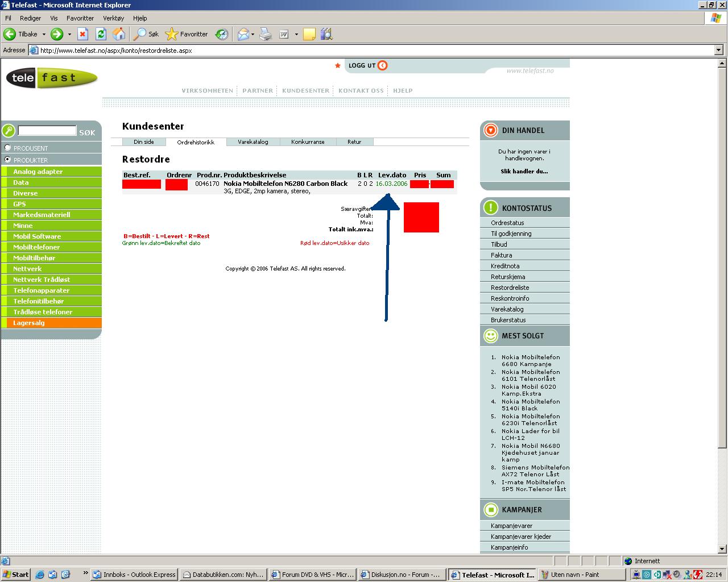Viewport: 728px width, 582px height.
Task: Open the Mail button dropdown arrow
Action: 253,34
